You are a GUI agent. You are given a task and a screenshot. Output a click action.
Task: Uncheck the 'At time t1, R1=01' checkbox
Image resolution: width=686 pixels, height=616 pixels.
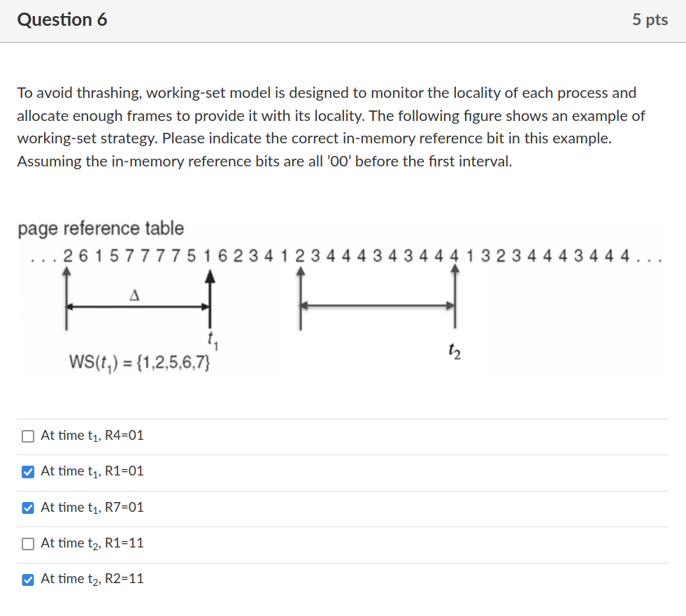click(28, 472)
